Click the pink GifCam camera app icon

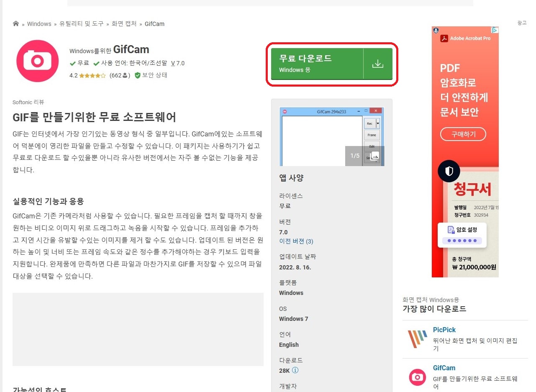(37, 61)
